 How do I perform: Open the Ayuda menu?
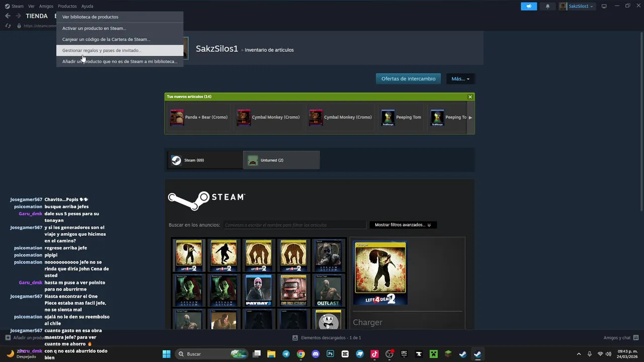click(x=88, y=6)
